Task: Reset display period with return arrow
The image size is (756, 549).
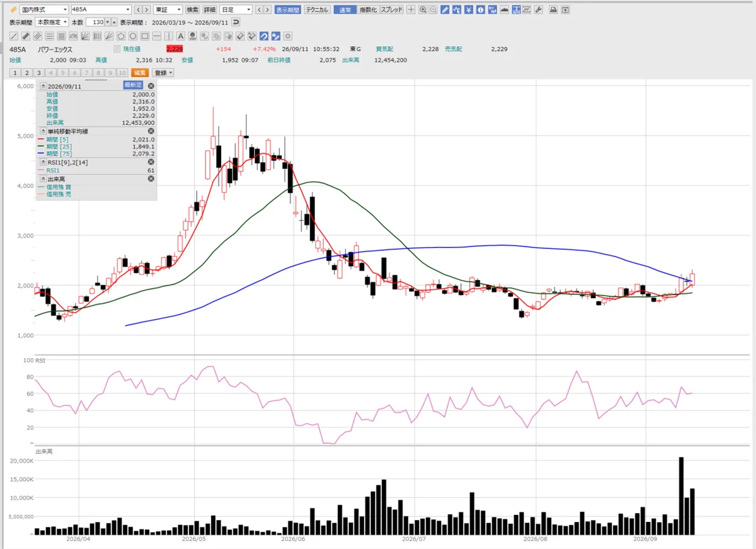Action: point(236,22)
